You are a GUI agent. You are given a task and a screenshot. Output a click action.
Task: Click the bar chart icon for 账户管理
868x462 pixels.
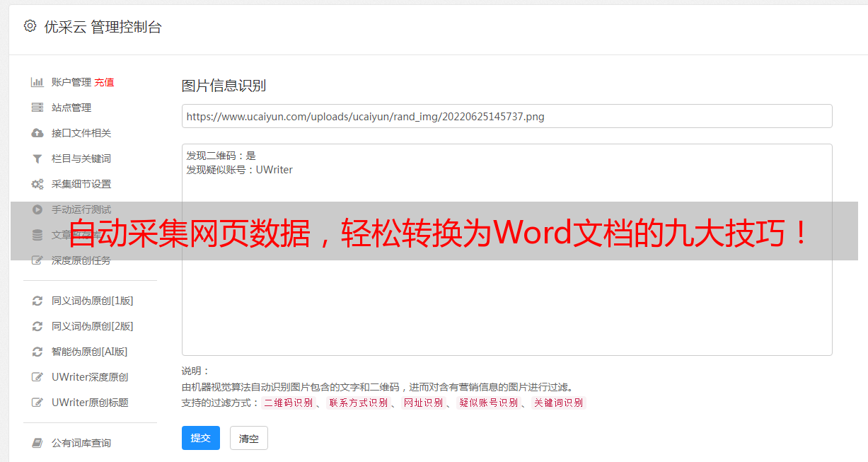pos(37,82)
